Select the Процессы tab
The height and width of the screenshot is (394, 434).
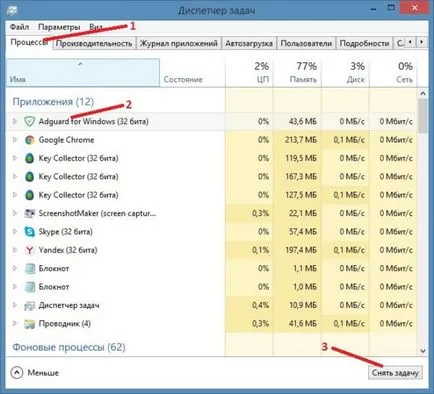[x=29, y=43]
